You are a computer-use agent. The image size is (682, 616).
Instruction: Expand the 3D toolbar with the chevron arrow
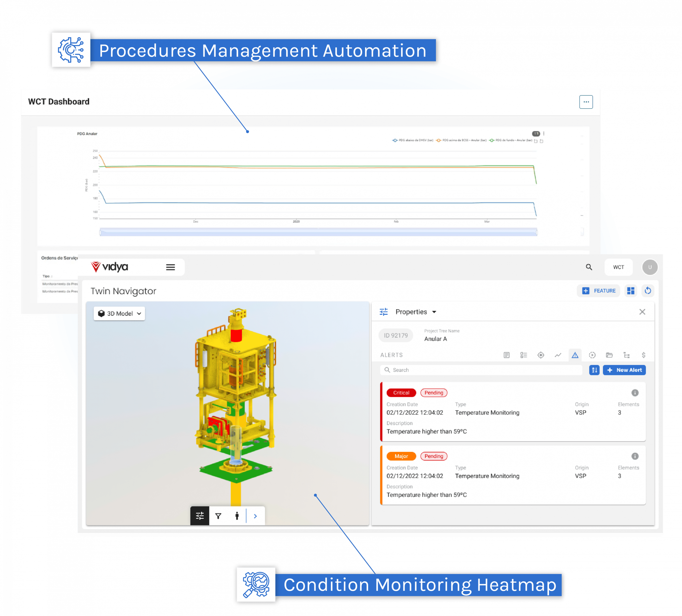coord(255,516)
